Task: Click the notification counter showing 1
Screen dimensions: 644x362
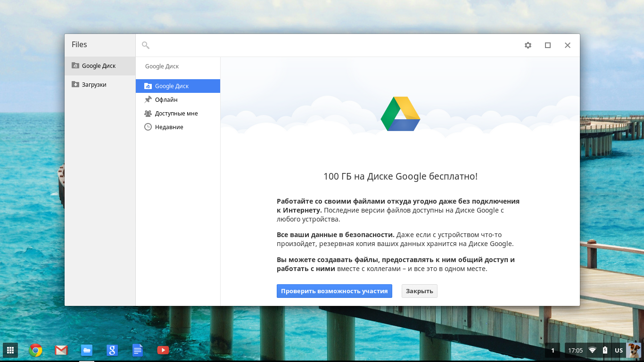Action: point(553,350)
